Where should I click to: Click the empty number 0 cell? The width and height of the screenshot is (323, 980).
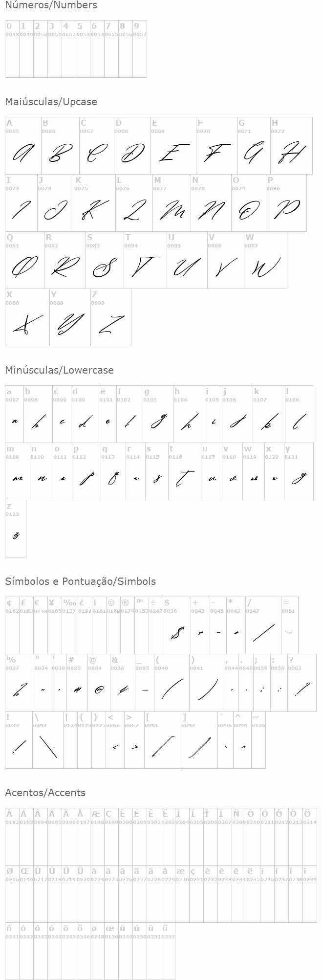click(12, 49)
